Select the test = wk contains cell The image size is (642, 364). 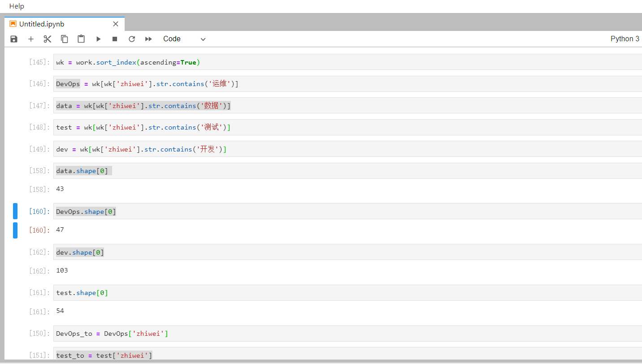pos(347,127)
